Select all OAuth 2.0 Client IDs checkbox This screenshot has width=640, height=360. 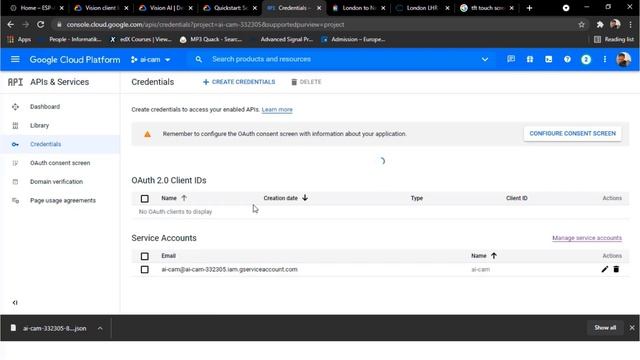point(144,199)
